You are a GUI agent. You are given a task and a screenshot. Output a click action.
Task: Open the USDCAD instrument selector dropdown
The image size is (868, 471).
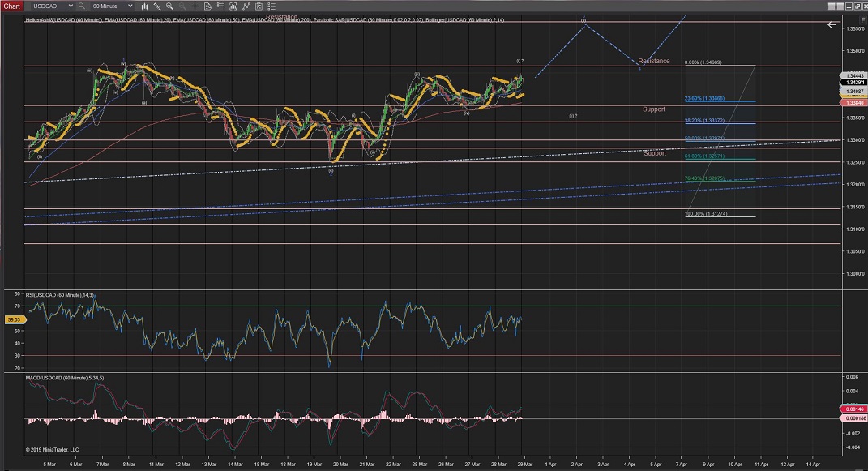[52, 6]
